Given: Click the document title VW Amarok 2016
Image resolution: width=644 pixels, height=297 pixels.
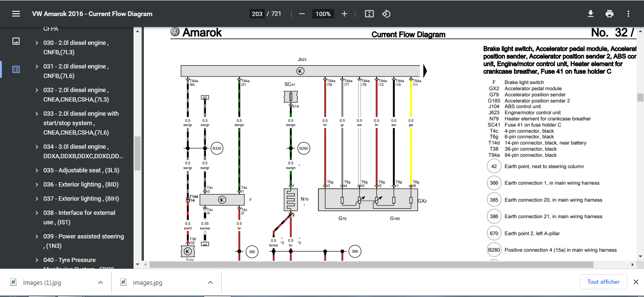Looking at the screenshot, I should pos(92,14).
